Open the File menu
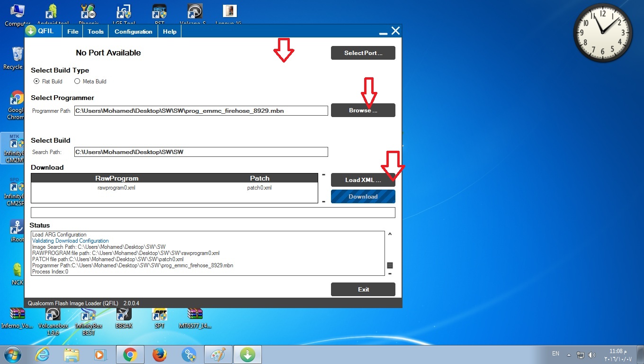The height and width of the screenshot is (364, 644). coord(73,32)
